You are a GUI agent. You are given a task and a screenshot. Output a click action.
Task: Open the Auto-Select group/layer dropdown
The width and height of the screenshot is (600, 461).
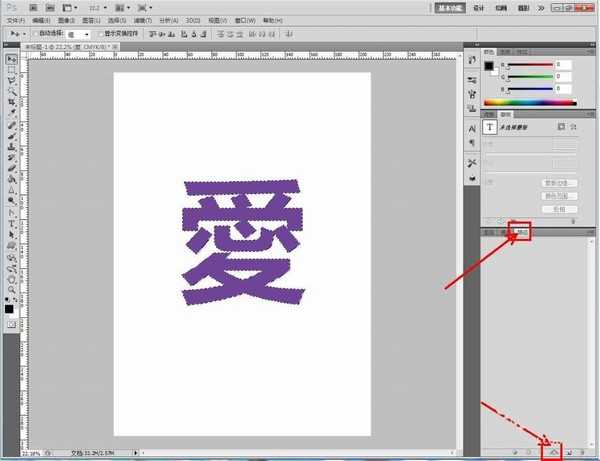78,33
